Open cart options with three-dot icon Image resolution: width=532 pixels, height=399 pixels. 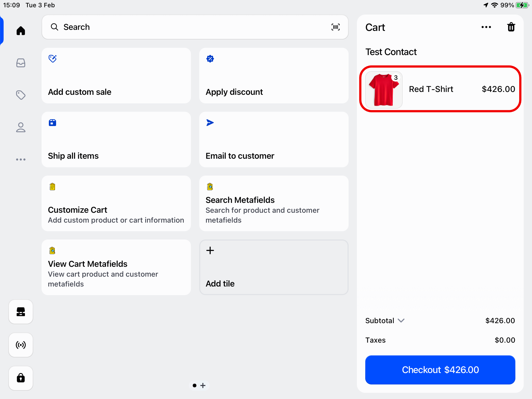click(486, 27)
